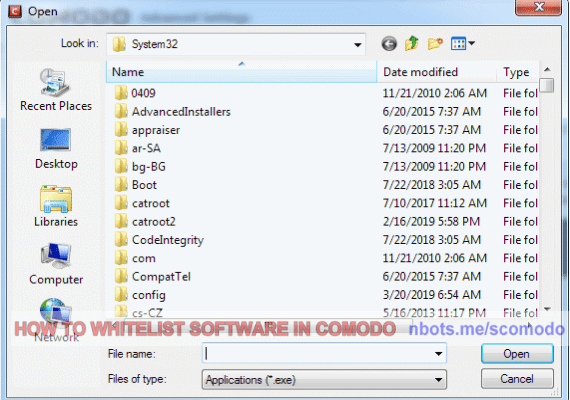This screenshot has height=400, width=570.
Task: Select the 'catroot2' folder name
Action: point(154,221)
